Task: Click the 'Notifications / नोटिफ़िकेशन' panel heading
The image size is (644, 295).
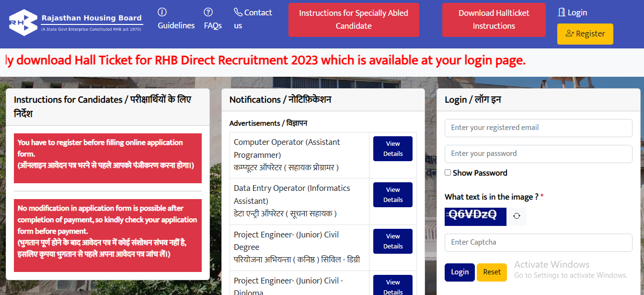Action: tap(280, 100)
